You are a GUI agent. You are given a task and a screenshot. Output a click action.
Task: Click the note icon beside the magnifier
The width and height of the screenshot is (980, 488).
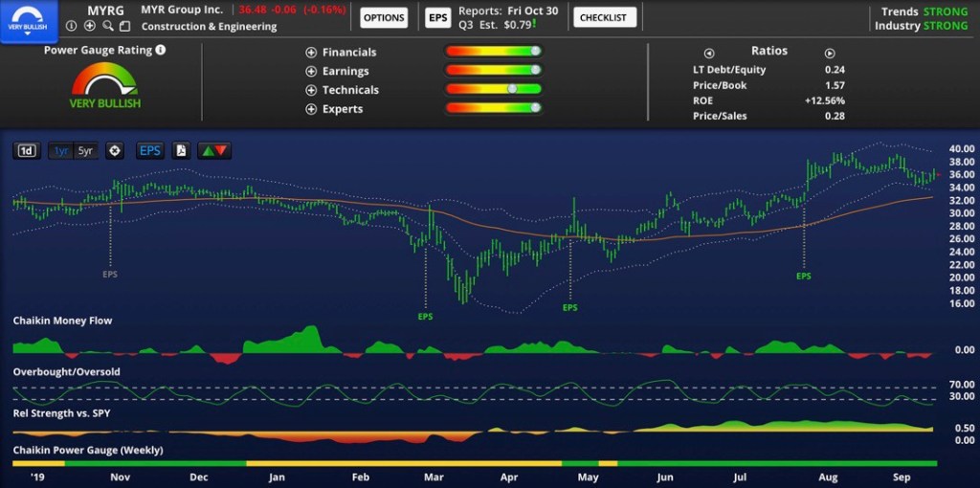(122, 26)
